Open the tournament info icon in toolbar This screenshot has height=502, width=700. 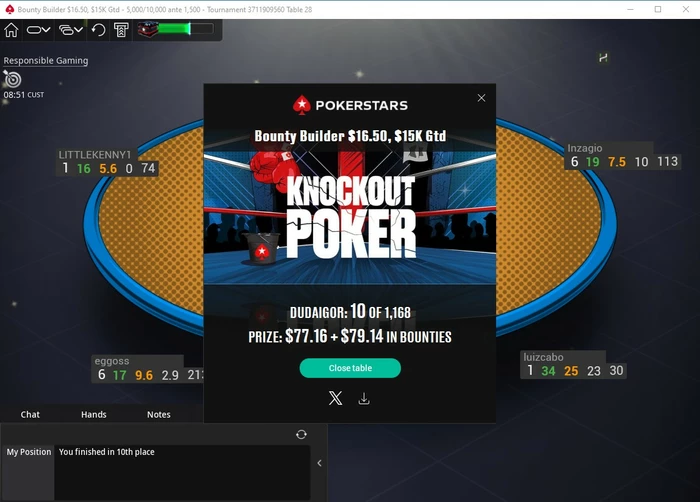coord(121,30)
